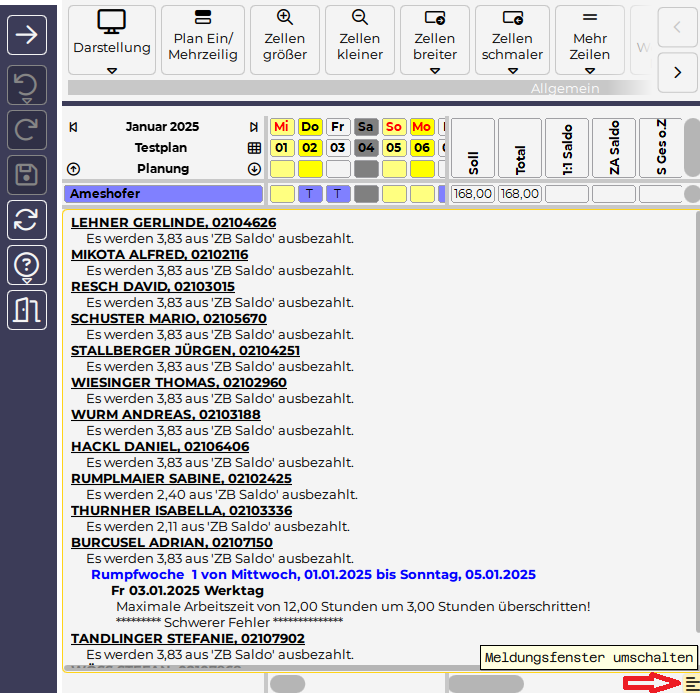
Task: Click the redo icon in sidebar
Action: coord(27,131)
